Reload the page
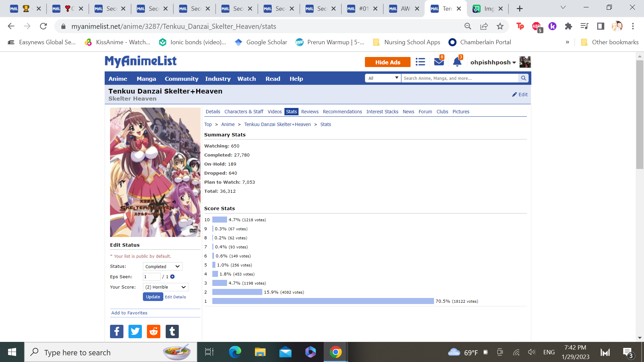The image size is (644, 362). coord(43,26)
